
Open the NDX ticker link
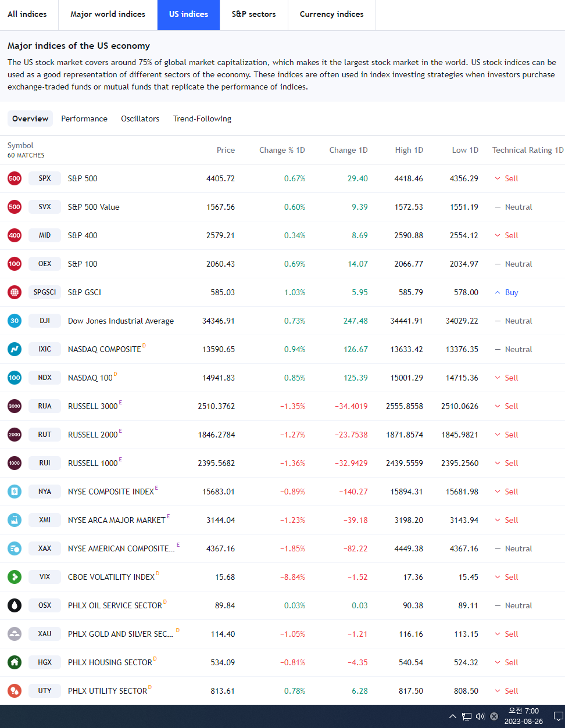45,378
